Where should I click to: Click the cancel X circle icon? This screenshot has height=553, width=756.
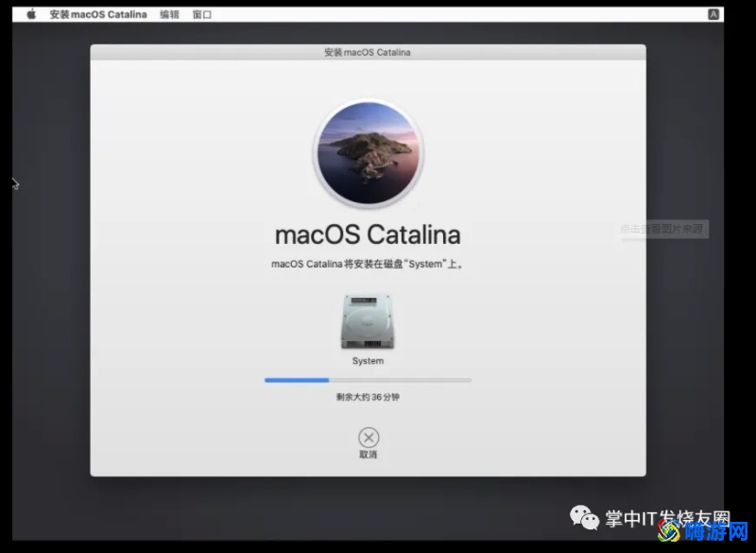[369, 438]
